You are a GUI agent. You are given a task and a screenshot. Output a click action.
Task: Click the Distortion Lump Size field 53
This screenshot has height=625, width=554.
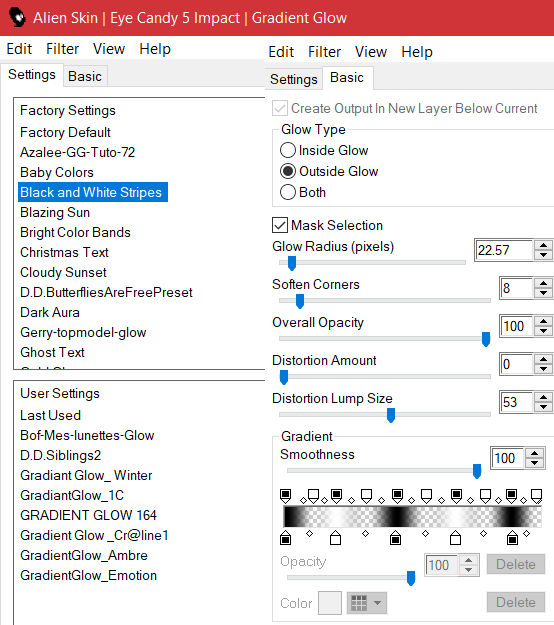pyautogui.click(x=517, y=402)
